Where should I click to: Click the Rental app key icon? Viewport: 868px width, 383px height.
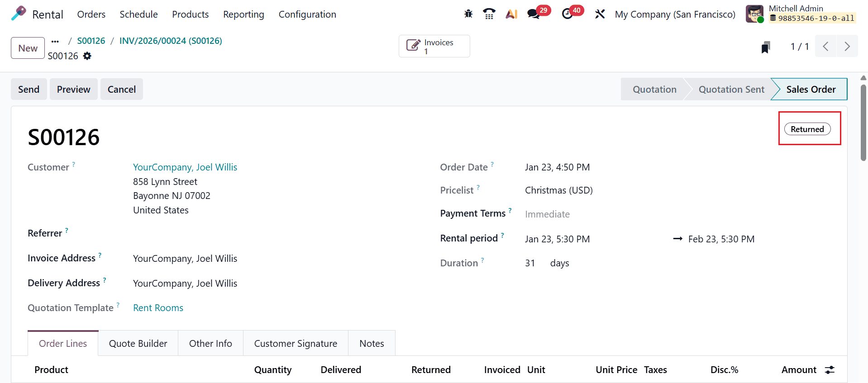coord(19,14)
